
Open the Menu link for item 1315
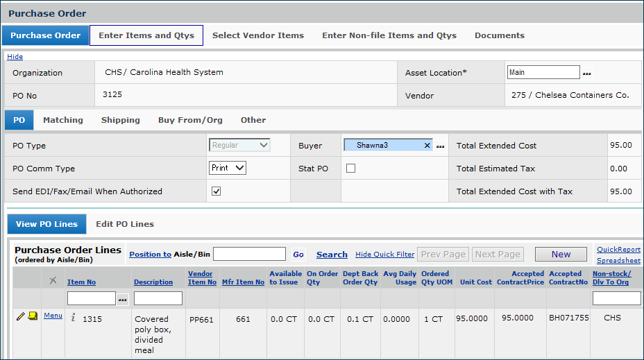click(x=53, y=316)
